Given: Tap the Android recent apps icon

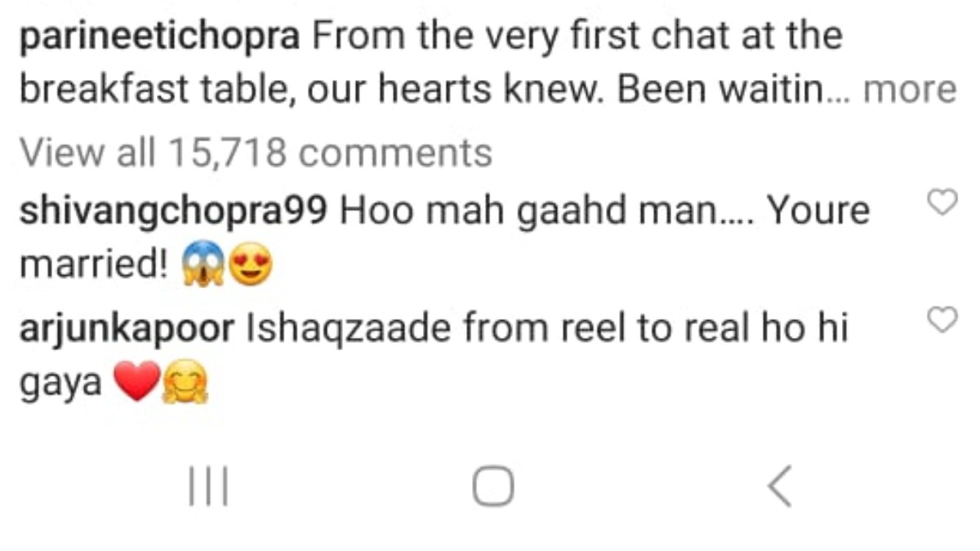Looking at the screenshot, I should click(209, 487).
